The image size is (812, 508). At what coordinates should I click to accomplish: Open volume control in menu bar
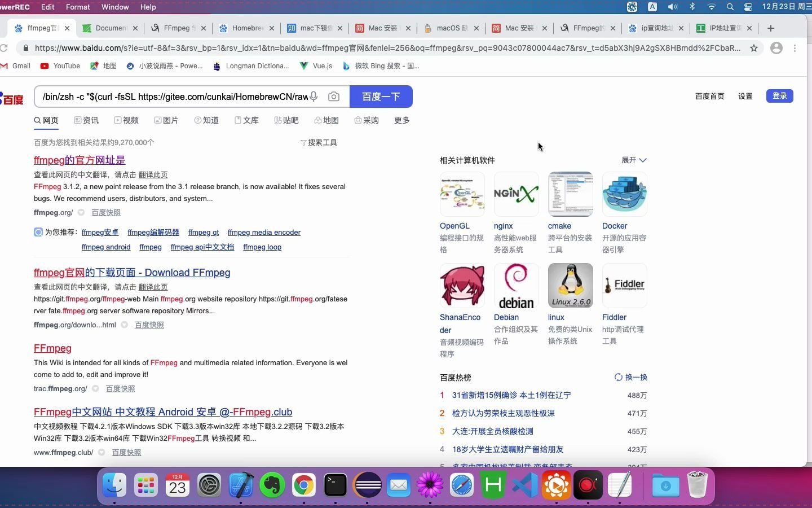click(672, 7)
